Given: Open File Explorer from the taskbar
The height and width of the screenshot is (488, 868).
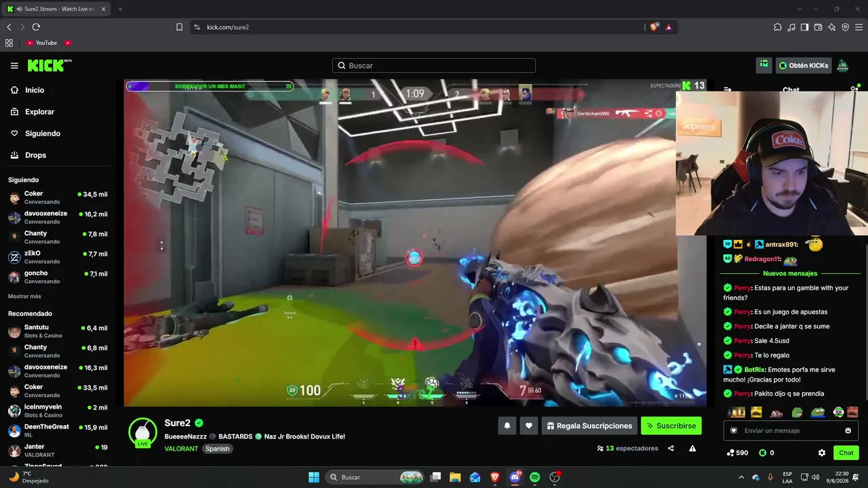Looking at the screenshot, I should point(455,477).
